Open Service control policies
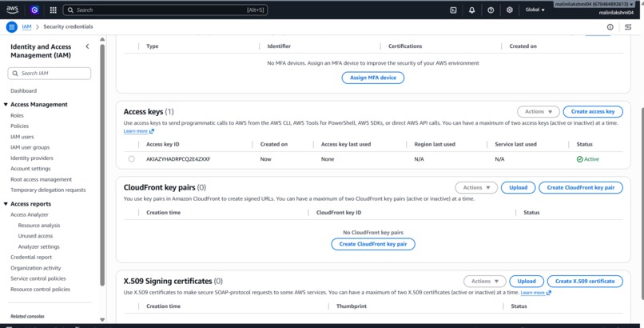This screenshot has width=644, height=328. (x=38, y=278)
